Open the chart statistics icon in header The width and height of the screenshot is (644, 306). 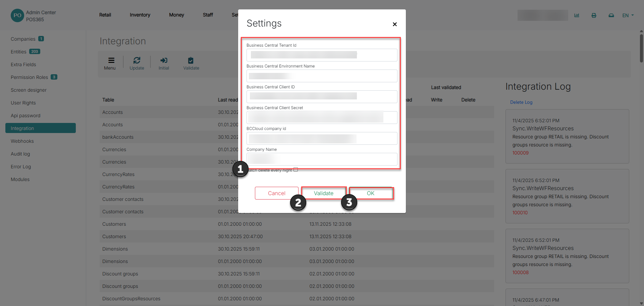(577, 15)
